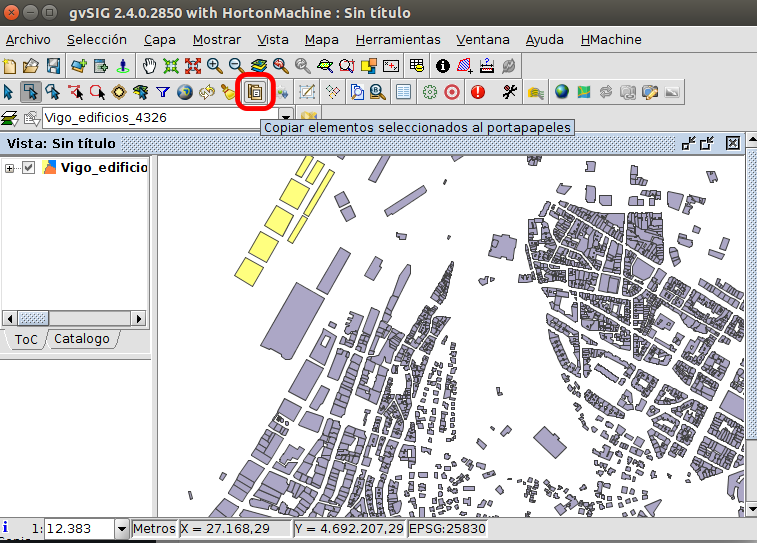
Task: Click the red-circled copy to clipboard icon
Action: 254,92
